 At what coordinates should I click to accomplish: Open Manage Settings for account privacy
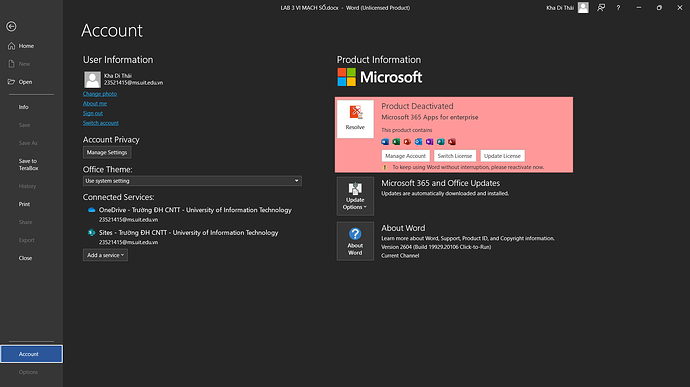(107, 152)
